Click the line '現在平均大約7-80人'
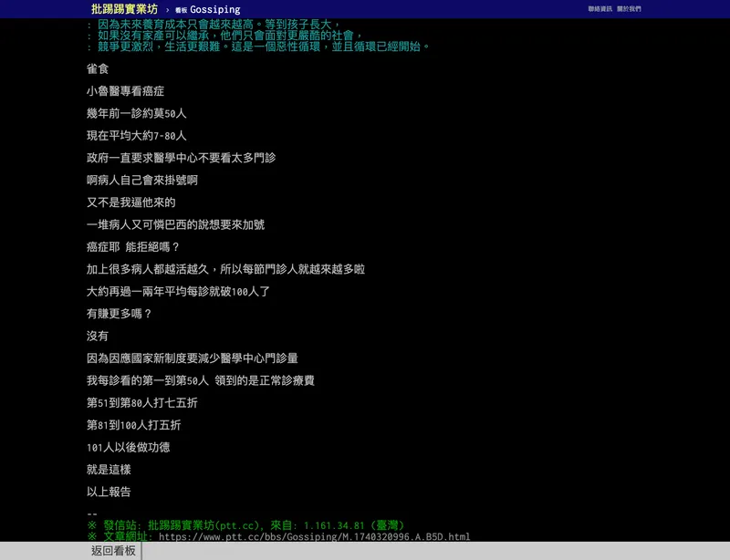 (136, 136)
